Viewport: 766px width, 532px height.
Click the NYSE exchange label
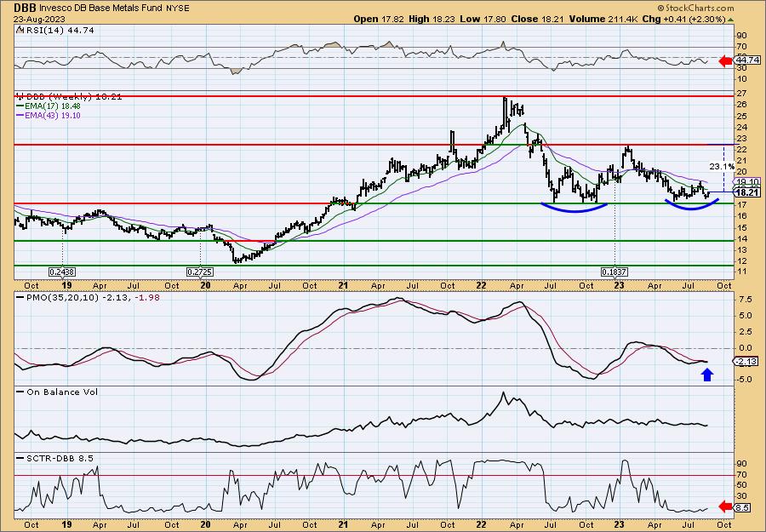pos(179,9)
